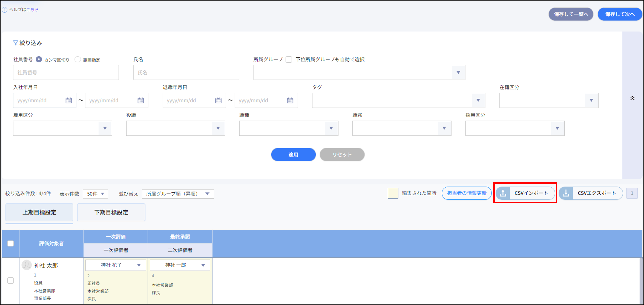Click the 氏名 input field
644x305 pixels.
[186, 72]
